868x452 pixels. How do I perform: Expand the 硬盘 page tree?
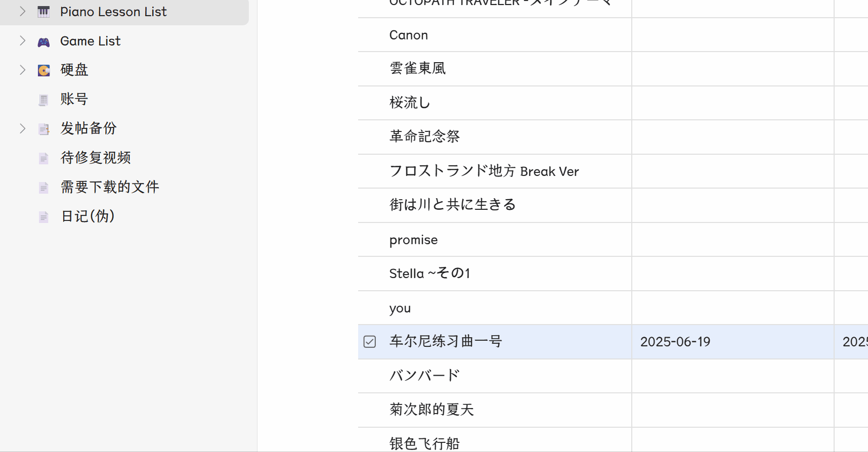pyautogui.click(x=22, y=70)
